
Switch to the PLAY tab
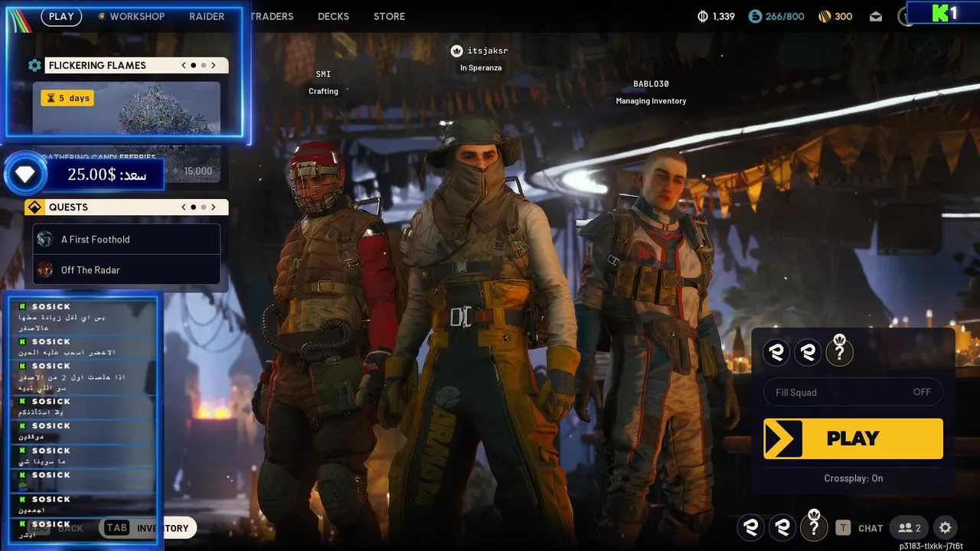point(61,16)
